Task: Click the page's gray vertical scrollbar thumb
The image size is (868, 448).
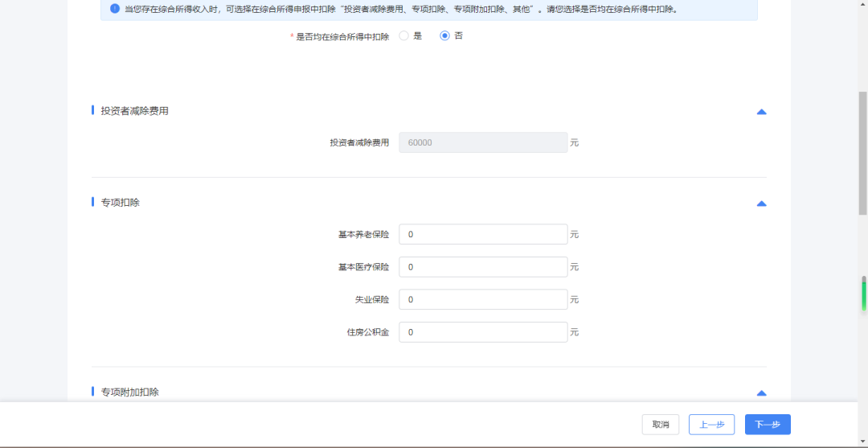Action: [x=862, y=154]
